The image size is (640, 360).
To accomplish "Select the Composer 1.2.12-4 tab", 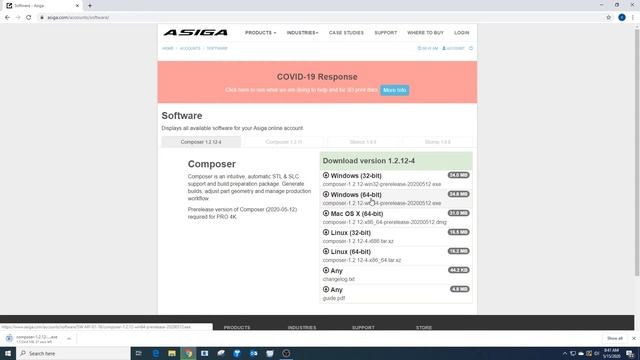I will tap(201, 142).
